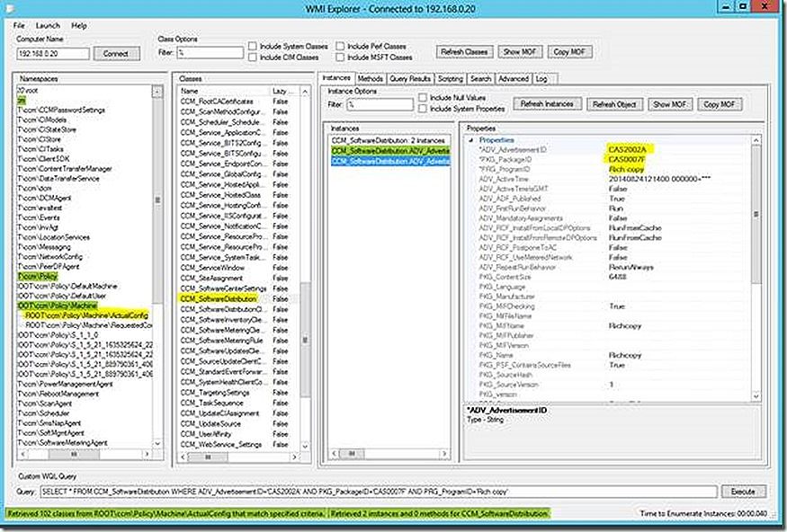Select the Instances tab
This screenshot has height=532, width=787.
coord(336,77)
